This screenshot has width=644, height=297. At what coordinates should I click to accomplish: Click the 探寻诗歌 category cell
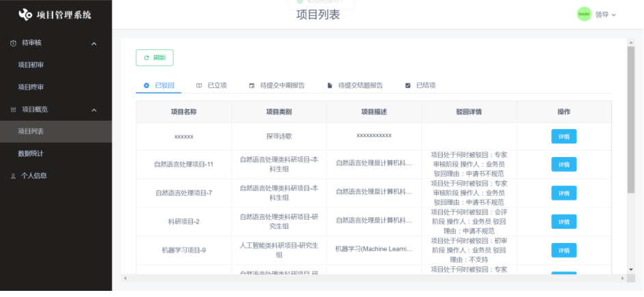tap(279, 137)
